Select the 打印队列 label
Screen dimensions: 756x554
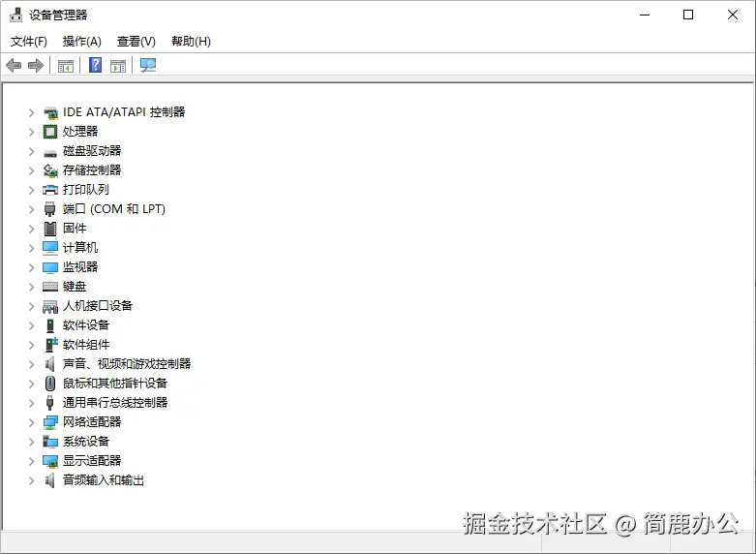(x=86, y=190)
